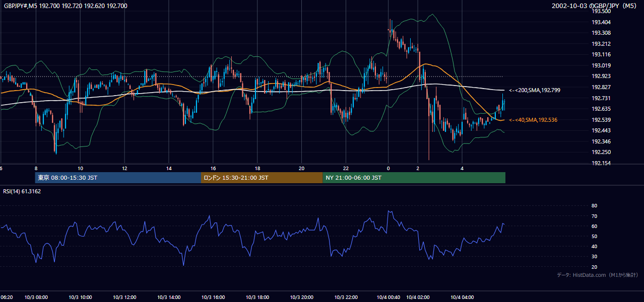644x302 pixels.
Task: Click hour label 18 under the price chart
Action: pyautogui.click(x=257, y=168)
